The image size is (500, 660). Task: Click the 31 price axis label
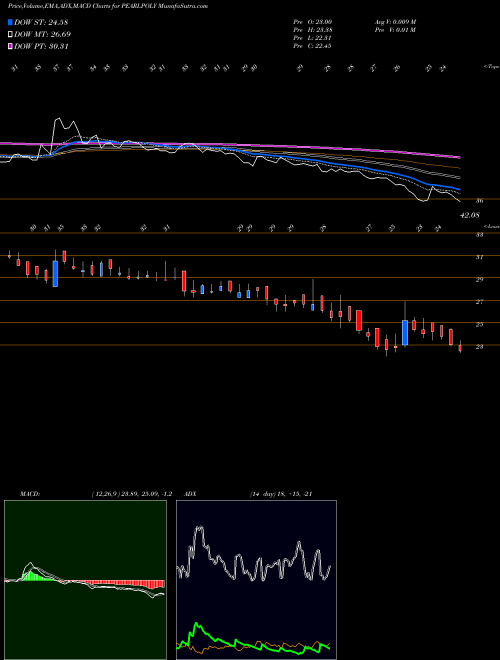(x=479, y=257)
